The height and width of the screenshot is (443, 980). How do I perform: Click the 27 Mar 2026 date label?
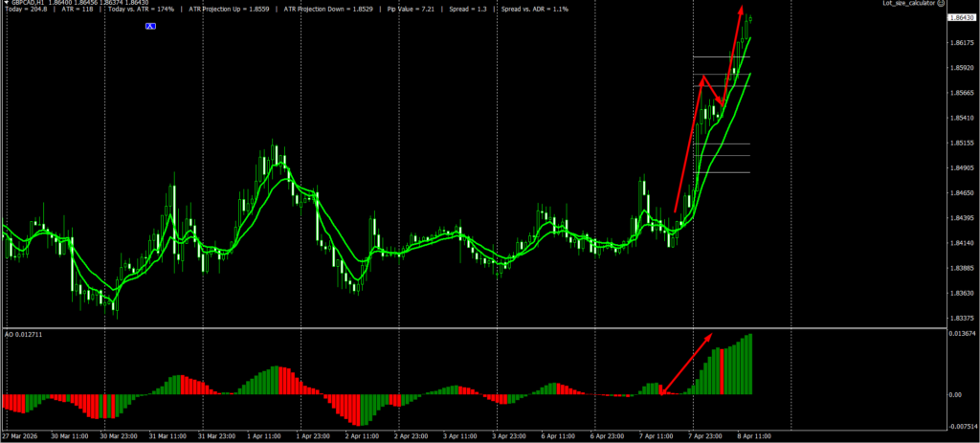coord(23,436)
